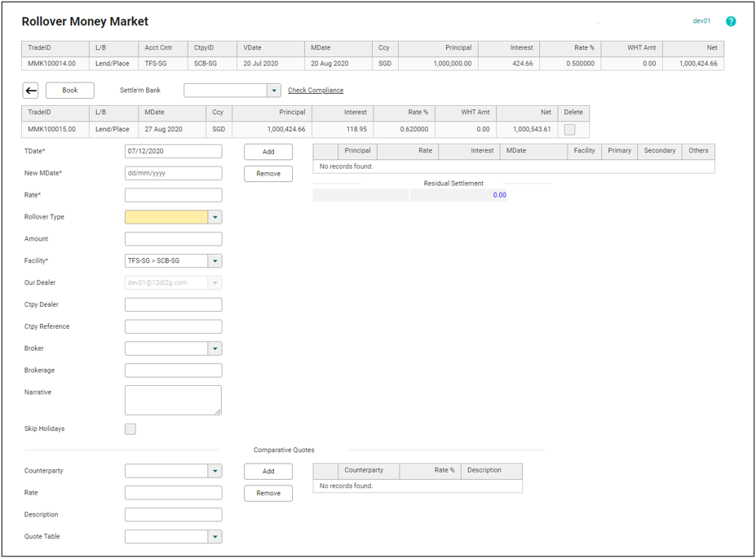Image resolution: width=756 pixels, height=559 pixels.
Task: Click Add button beside TDate
Action: 268,152
